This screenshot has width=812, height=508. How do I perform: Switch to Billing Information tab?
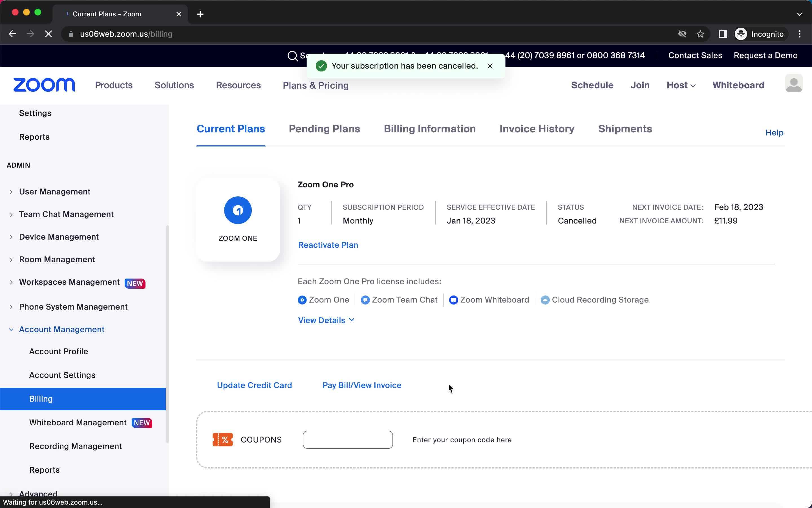coord(429,129)
